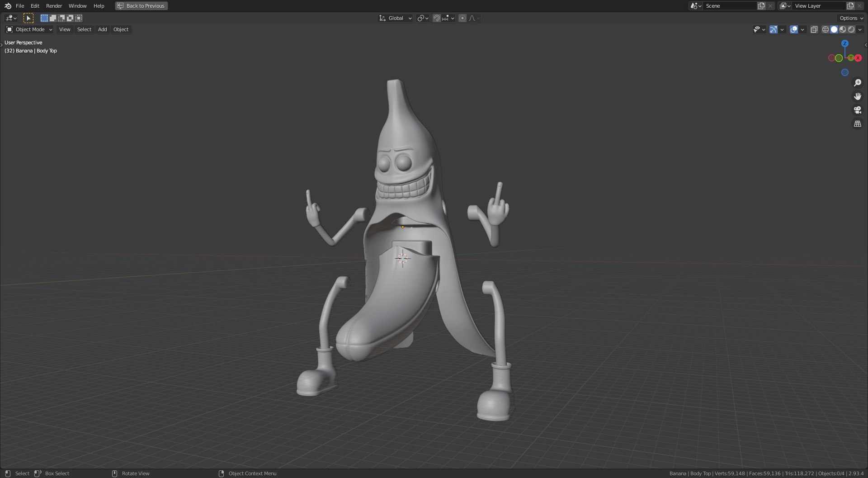Click the Object Context Menu hint

(x=252, y=473)
